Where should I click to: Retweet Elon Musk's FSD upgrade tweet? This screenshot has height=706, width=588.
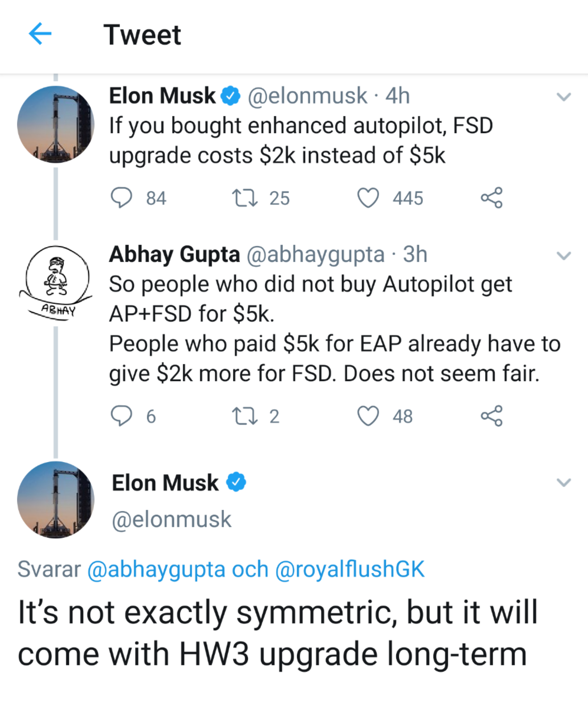click(245, 198)
